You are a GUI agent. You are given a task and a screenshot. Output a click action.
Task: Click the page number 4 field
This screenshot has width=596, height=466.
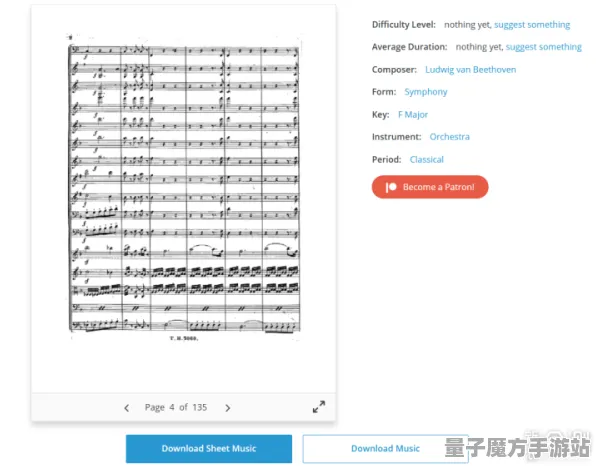(172, 407)
